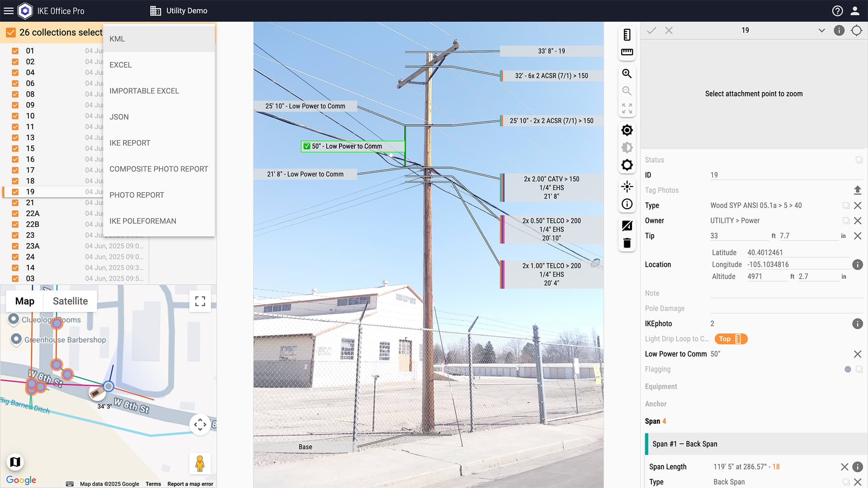Choose IMPORTABLE EXCEL export option
The height and width of the screenshot is (488, 868).
tap(159, 91)
